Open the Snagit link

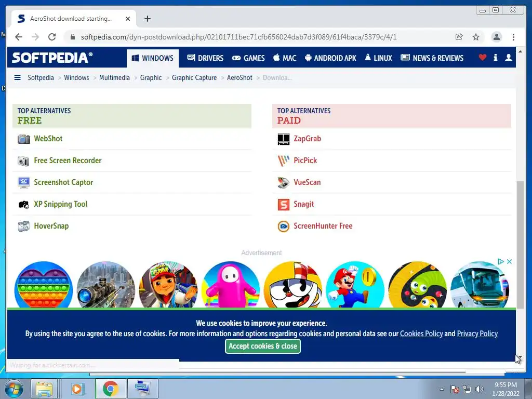click(303, 204)
